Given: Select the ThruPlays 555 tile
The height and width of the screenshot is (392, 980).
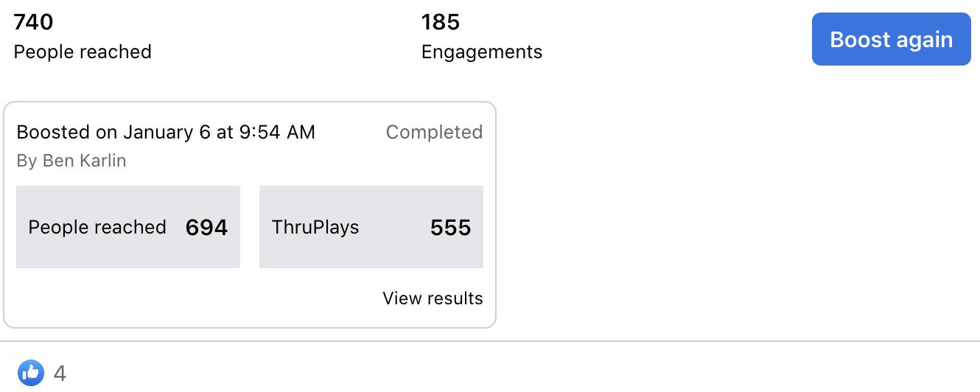Looking at the screenshot, I should pos(371,227).
